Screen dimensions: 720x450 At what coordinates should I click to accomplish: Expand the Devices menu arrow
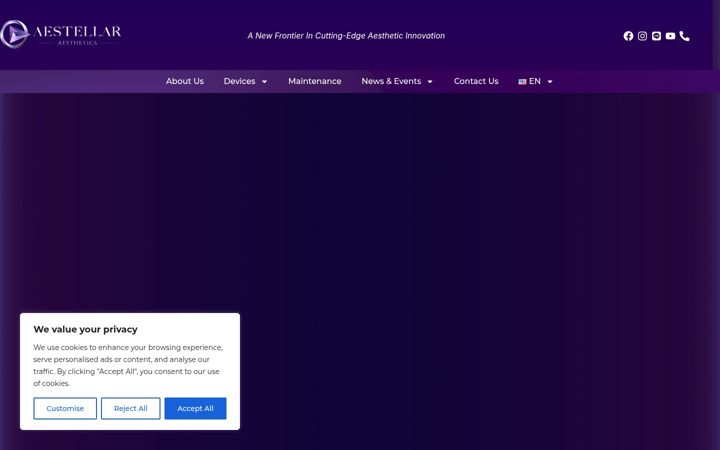pos(264,82)
